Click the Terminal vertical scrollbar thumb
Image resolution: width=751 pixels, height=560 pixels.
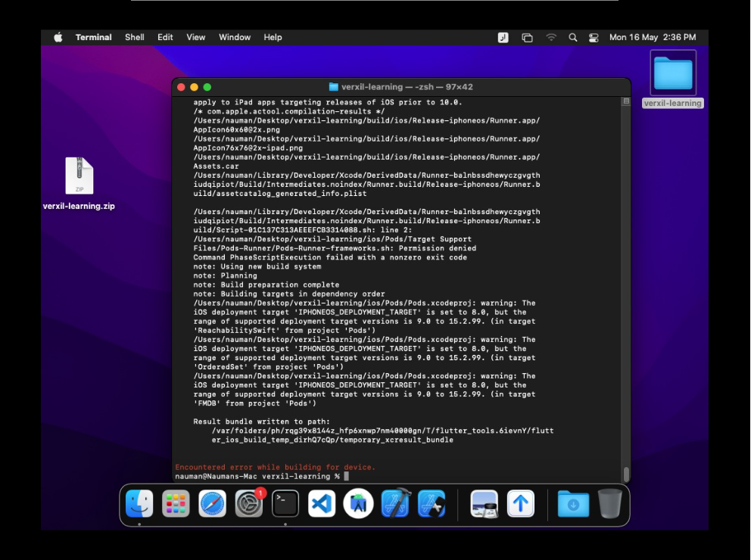pyautogui.click(x=626, y=474)
